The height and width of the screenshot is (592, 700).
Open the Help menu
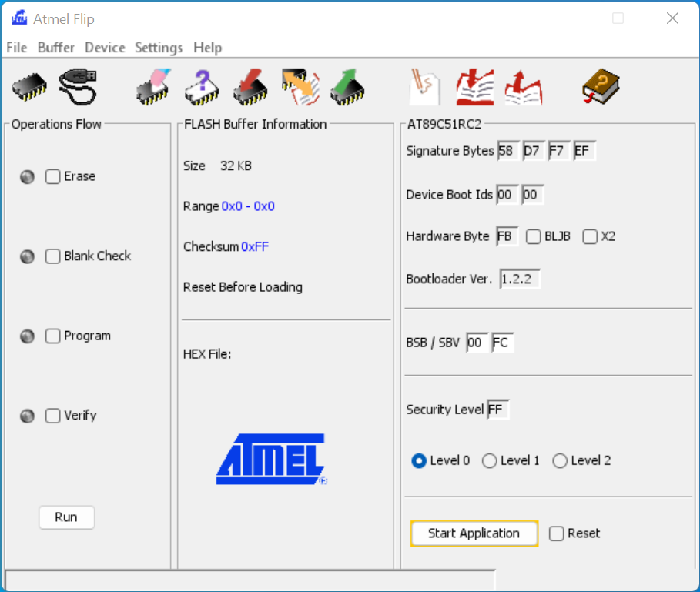point(208,47)
